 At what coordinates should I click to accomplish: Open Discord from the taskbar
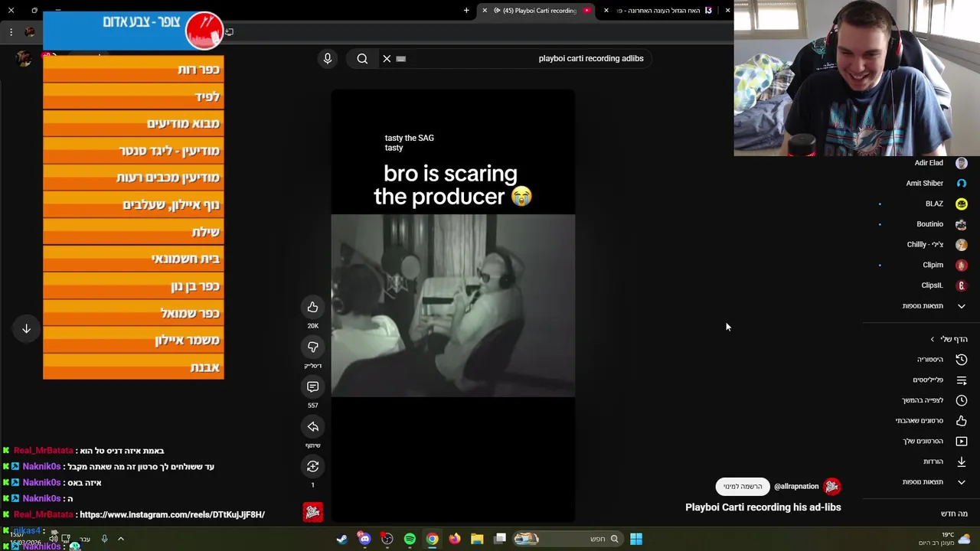pos(364,539)
